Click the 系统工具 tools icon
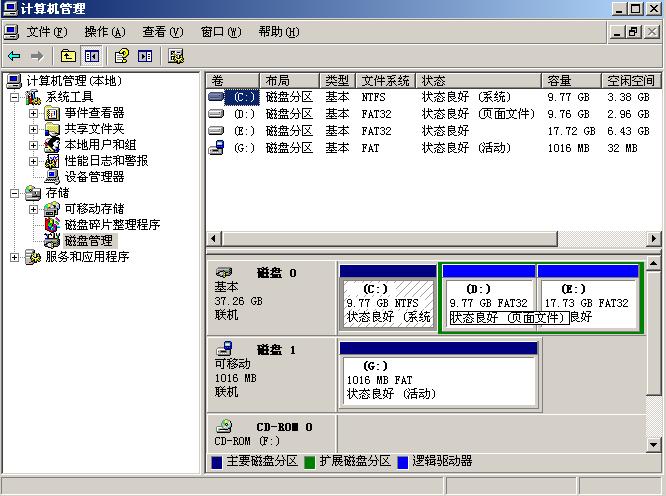The image size is (666, 496). [33, 97]
